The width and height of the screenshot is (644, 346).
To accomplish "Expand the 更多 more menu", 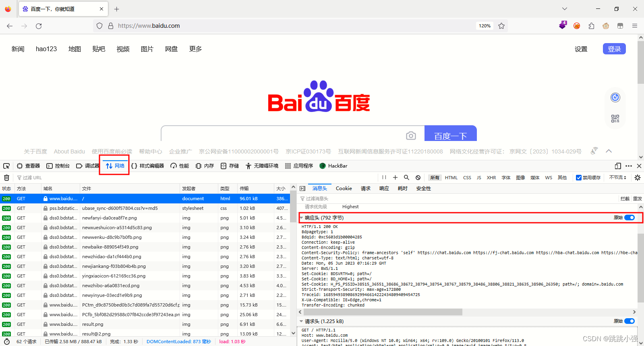I will point(195,49).
